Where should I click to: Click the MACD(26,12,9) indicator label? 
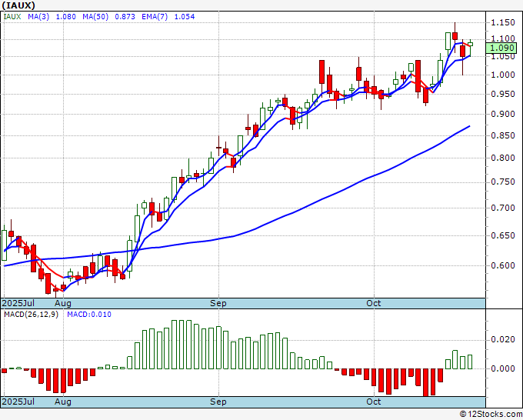(31, 315)
